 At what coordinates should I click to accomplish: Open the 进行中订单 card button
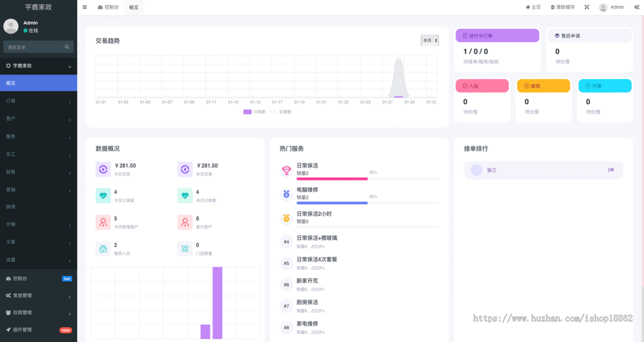point(497,36)
